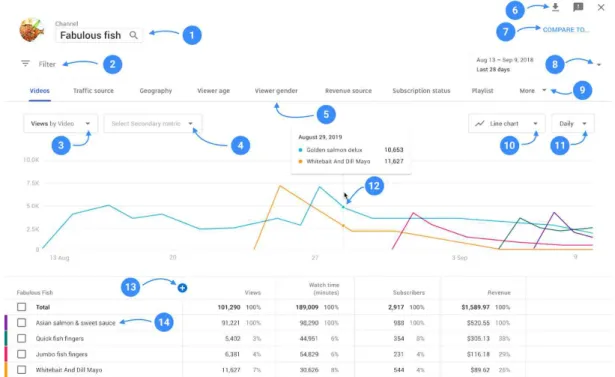Check the Asian salmon & sweet sauce box
The height and width of the screenshot is (377, 615).
point(22,323)
